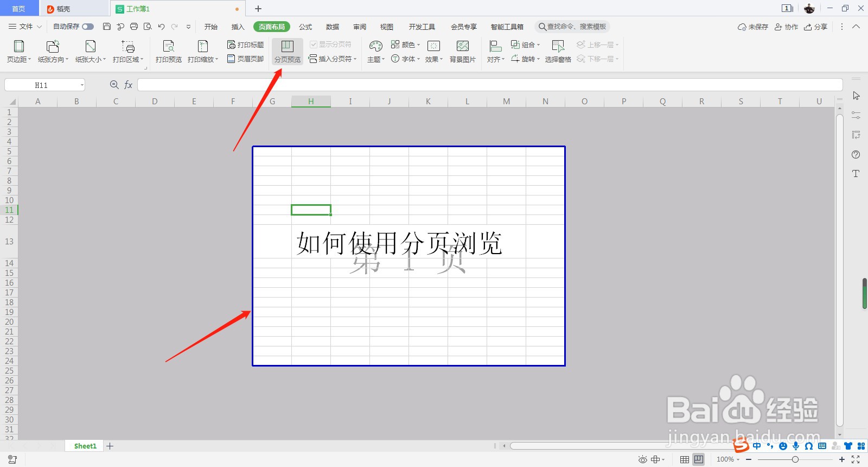Open the 开发工具 (Developer) tab
Viewport: 868px width, 467px height.
click(x=422, y=27)
